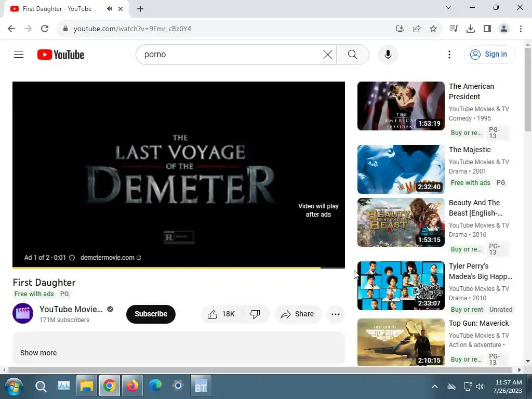Viewport: 532px width, 399px height.
Task: Subscribe to YouTube Movies channel
Action: pos(151,314)
